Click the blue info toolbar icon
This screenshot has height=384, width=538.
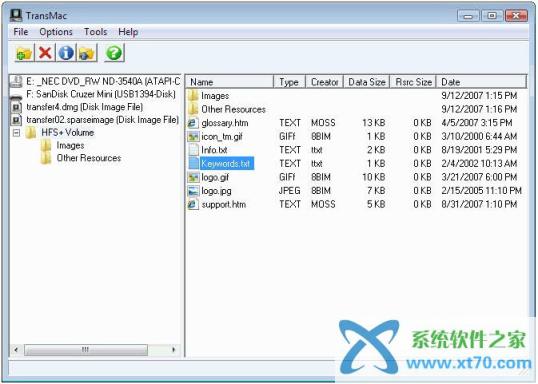pos(66,53)
